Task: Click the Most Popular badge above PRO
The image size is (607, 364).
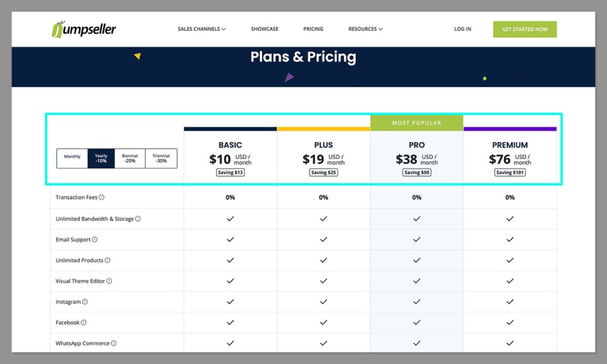Action: pyautogui.click(x=416, y=122)
